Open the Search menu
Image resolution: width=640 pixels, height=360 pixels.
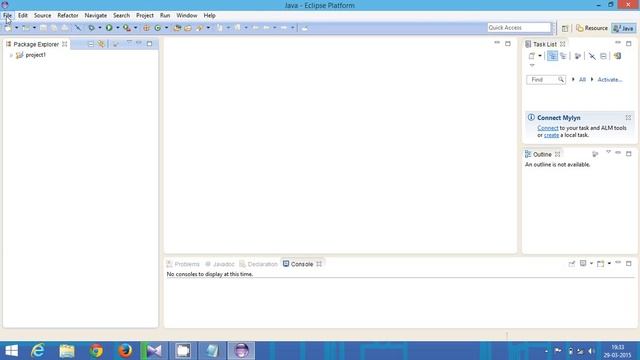tap(121, 16)
